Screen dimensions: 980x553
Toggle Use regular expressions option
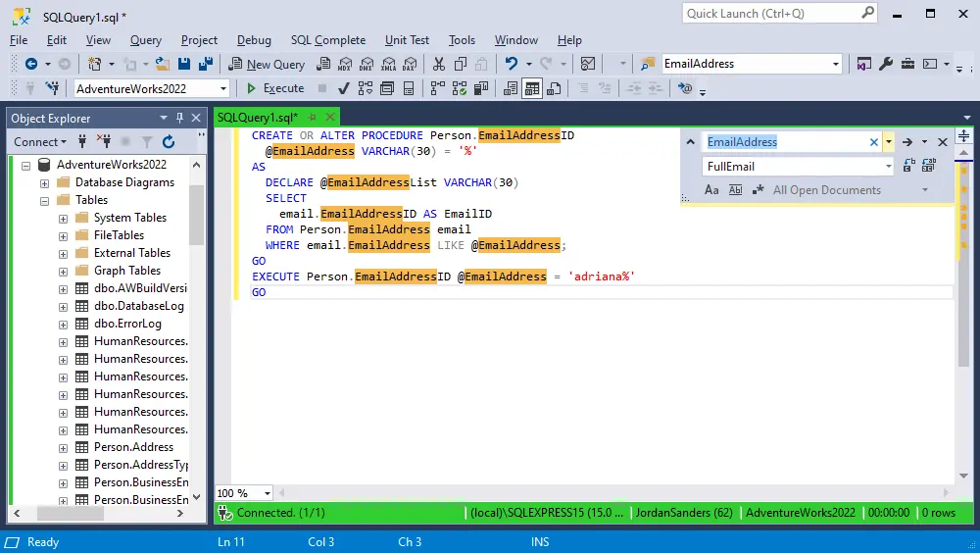(758, 190)
